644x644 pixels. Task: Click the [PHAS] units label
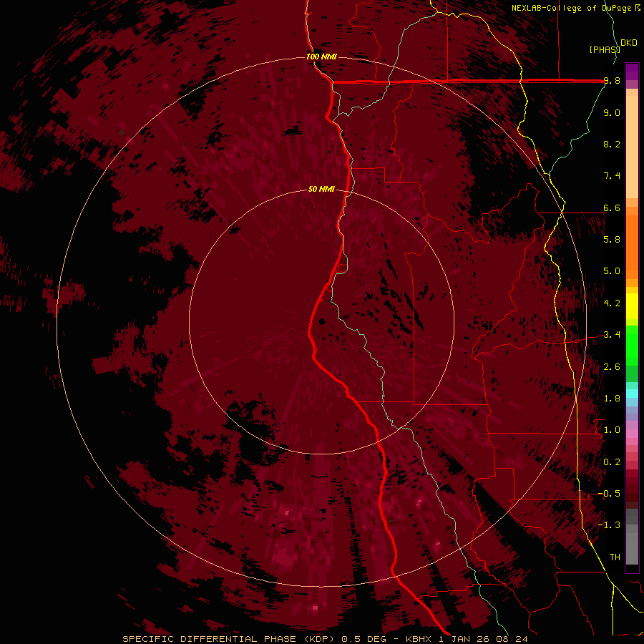pyautogui.click(x=604, y=49)
